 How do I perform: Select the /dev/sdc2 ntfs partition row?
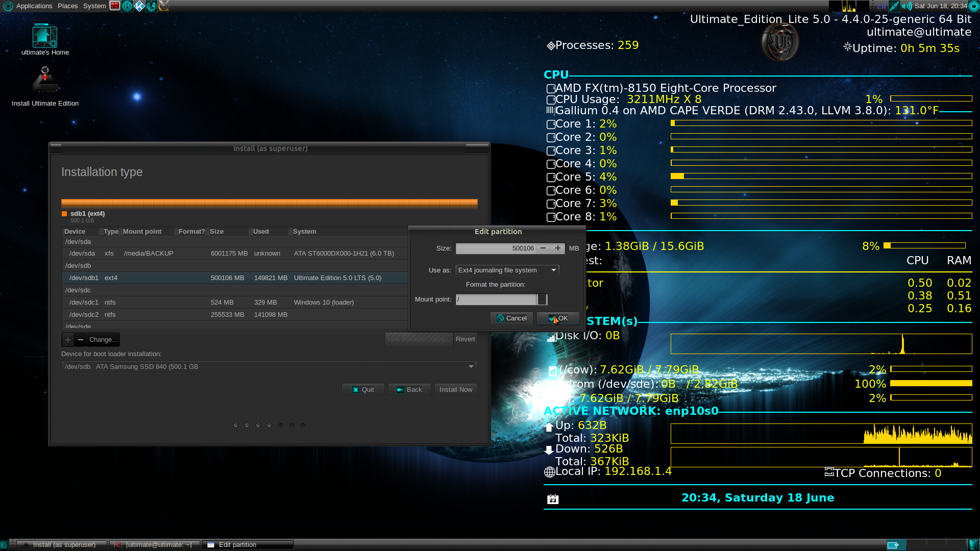click(x=235, y=315)
